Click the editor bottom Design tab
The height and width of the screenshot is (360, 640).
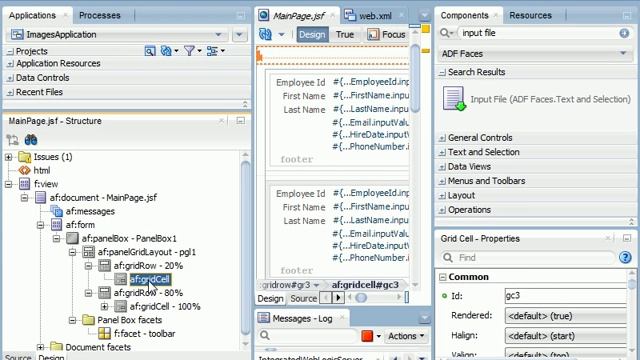(x=270, y=298)
